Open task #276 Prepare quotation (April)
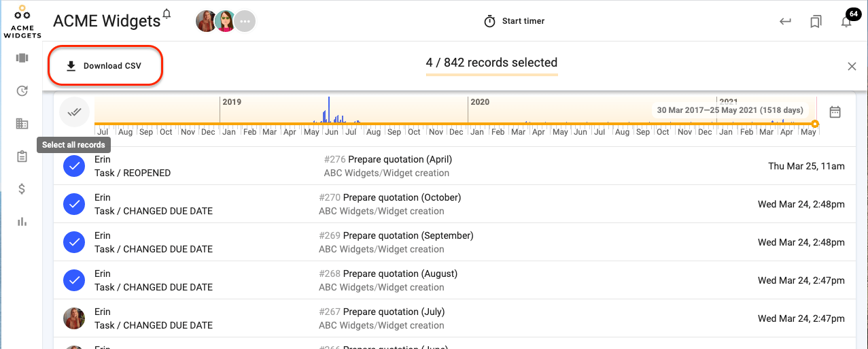Image resolution: width=868 pixels, height=349 pixels. [x=388, y=159]
